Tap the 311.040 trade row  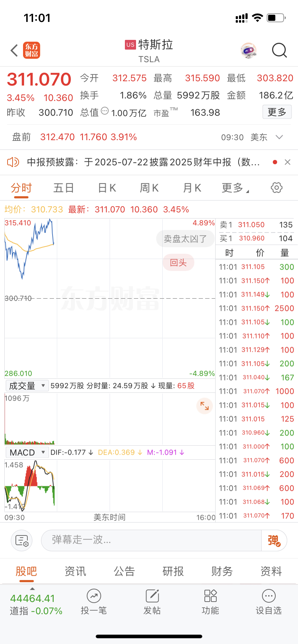pos(257,378)
